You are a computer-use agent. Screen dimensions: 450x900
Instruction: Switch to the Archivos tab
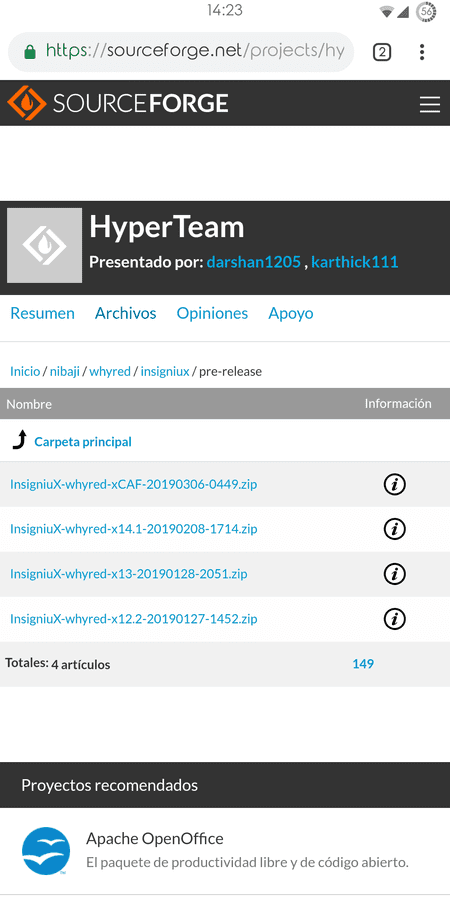(126, 313)
